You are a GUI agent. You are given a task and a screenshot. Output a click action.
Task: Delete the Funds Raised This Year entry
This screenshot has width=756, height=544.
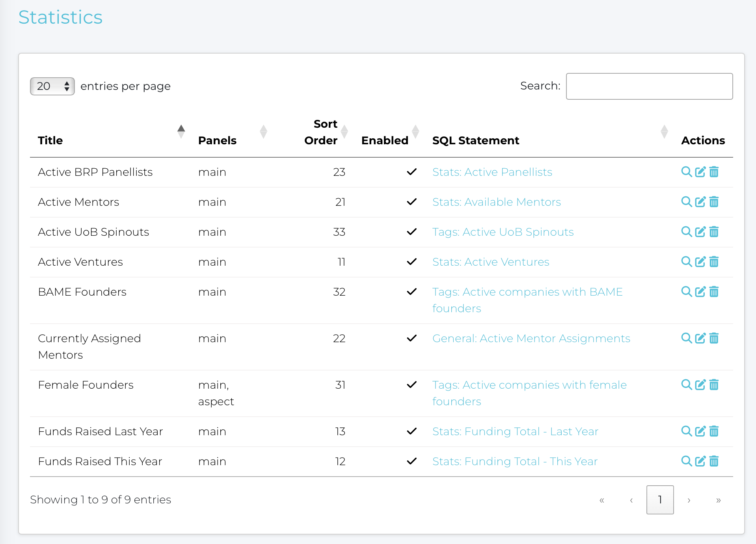714,461
